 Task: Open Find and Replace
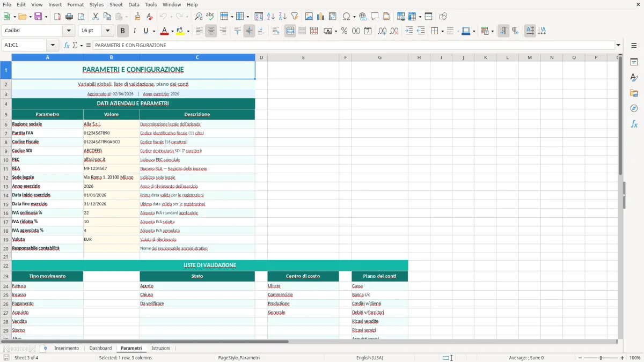(x=199, y=17)
